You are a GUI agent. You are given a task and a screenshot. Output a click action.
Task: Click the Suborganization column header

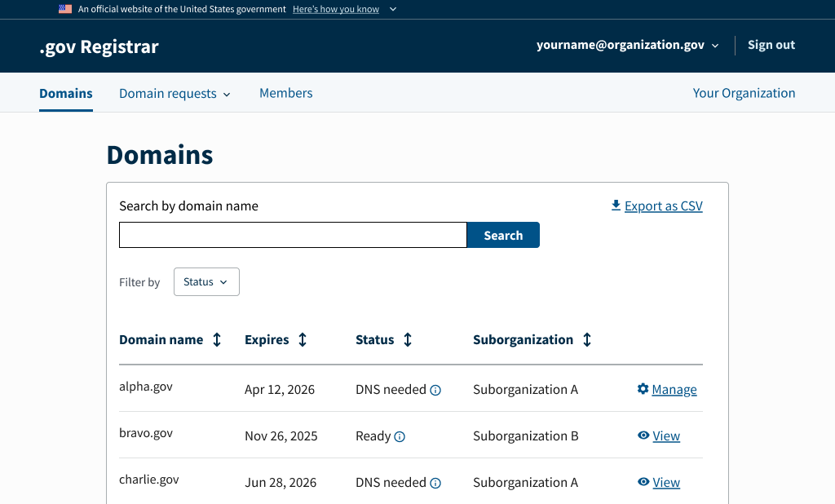click(523, 340)
